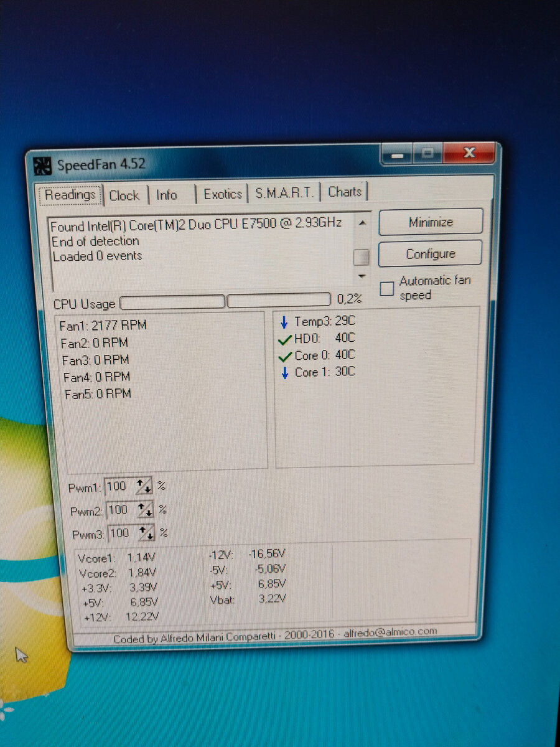The height and width of the screenshot is (747, 560).
Task: Toggle the Automatic fan speed checkbox
Action: coord(387,288)
